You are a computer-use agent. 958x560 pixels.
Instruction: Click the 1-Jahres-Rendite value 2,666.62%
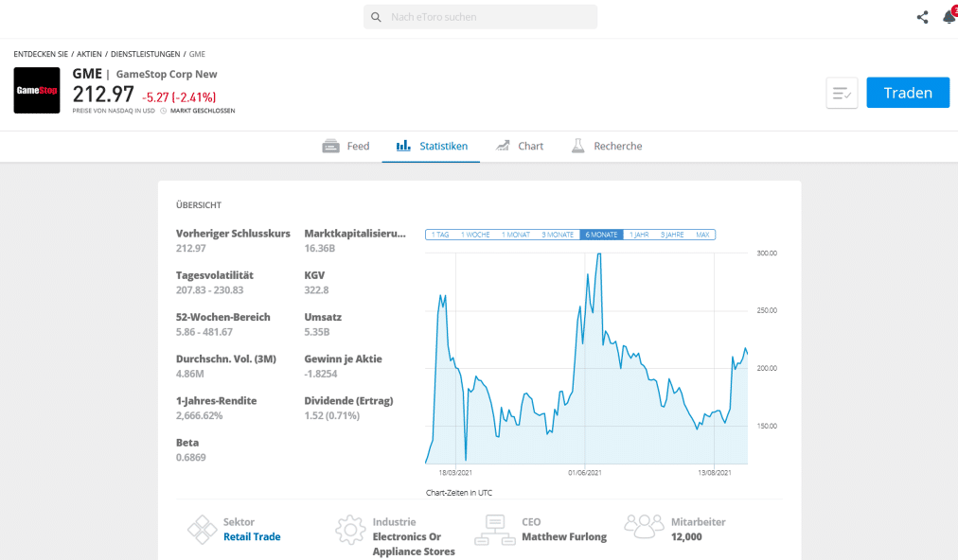(x=199, y=416)
